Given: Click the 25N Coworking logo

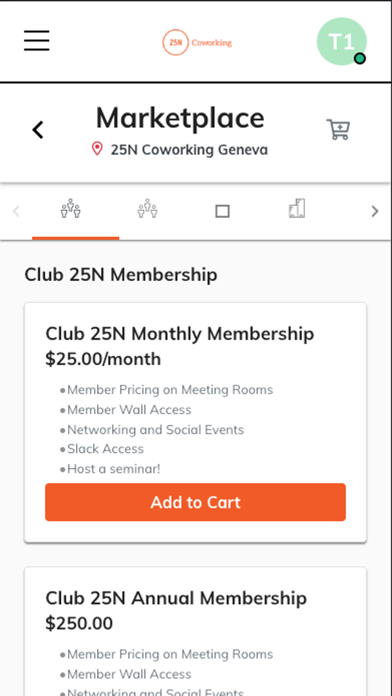Looking at the screenshot, I should tap(197, 42).
